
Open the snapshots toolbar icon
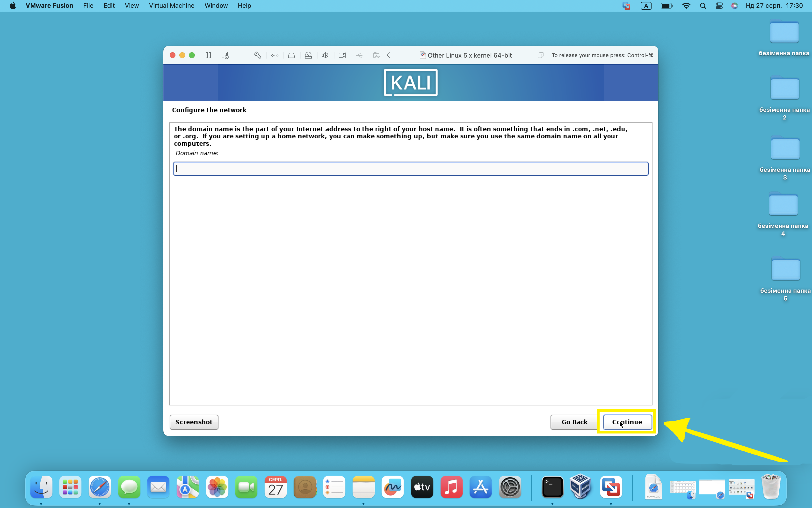tap(225, 55)
